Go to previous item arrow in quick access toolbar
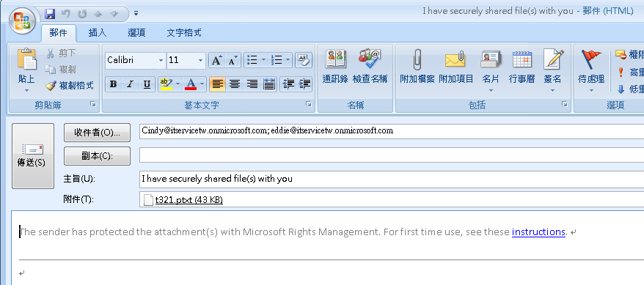The height and width of the screenshot is (285, 644). pos(98,14)
